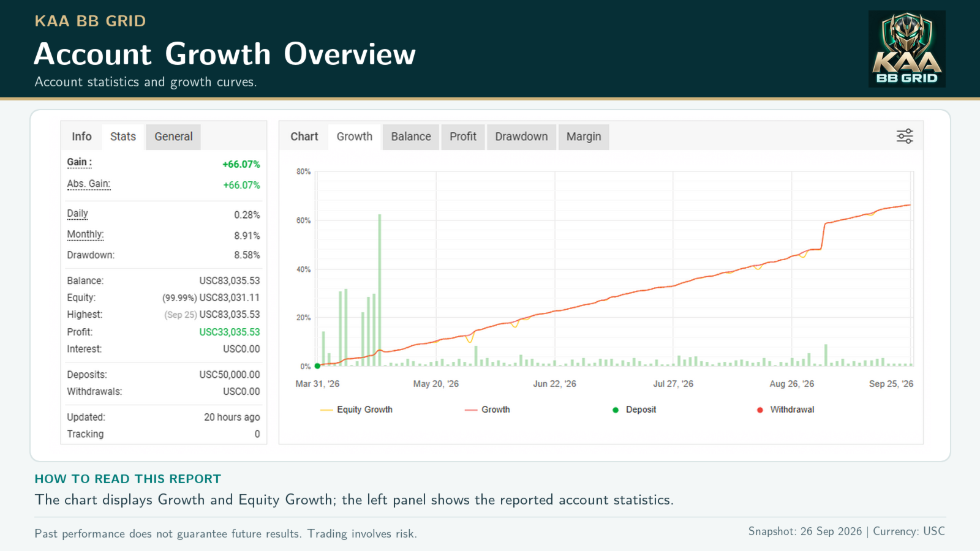Select the Growth chart tab
Screen dimensions: 980x551
[x=355, y=137]
